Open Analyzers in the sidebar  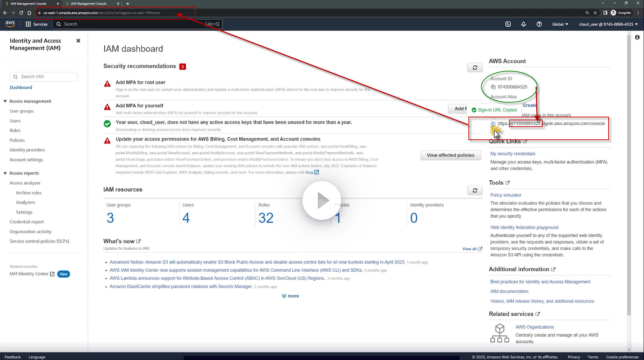point(25,202)
